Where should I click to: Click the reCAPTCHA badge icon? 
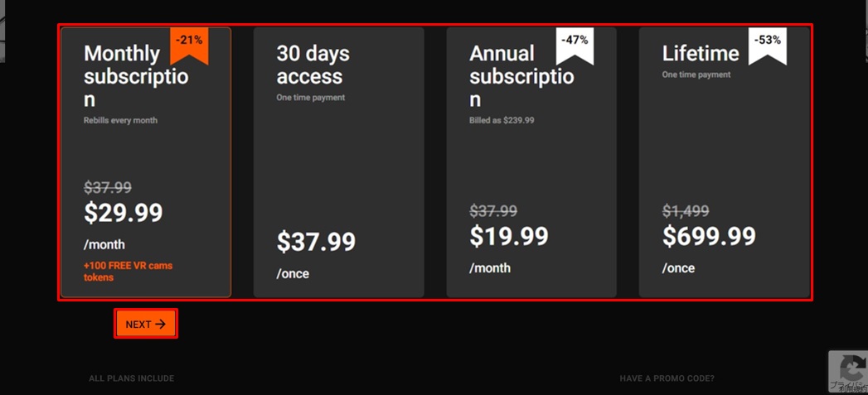point(850,371)
